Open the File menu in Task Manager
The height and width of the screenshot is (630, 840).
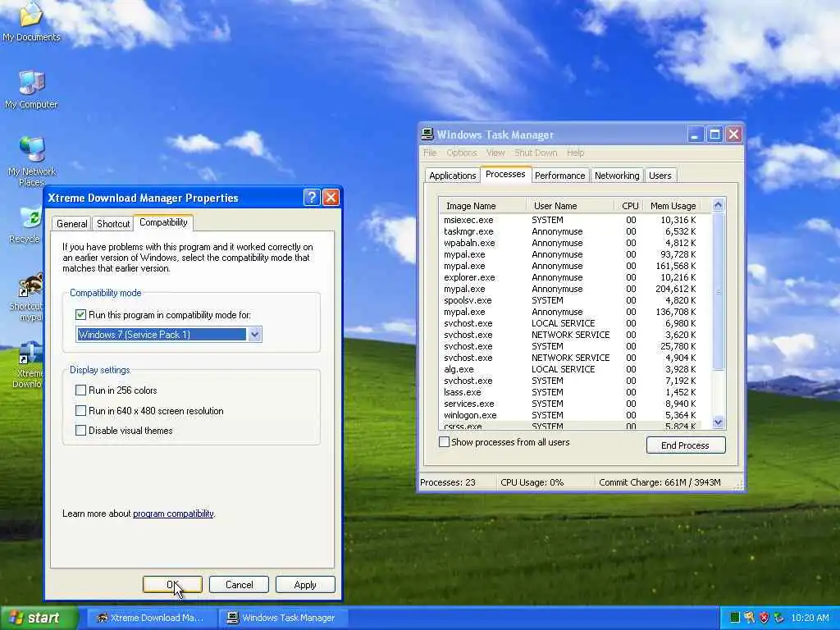pyautogui.click(x=430, y=153)
